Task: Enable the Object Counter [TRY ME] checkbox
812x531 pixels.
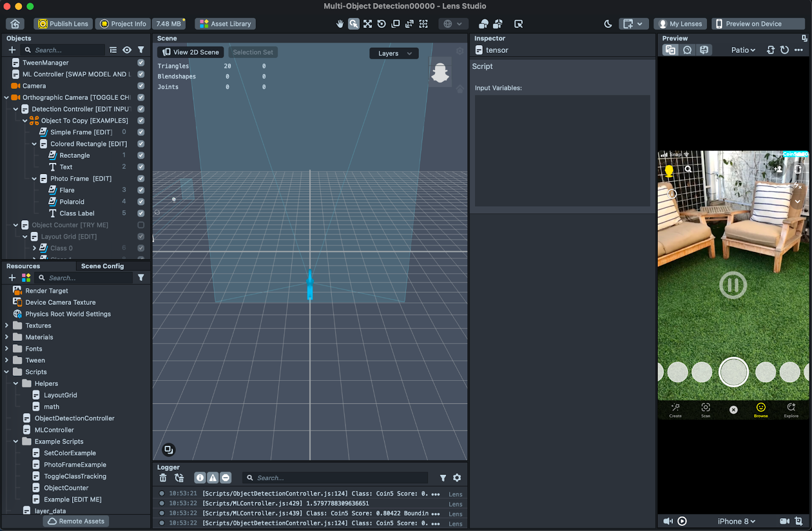Action: (x=141, y=225)
